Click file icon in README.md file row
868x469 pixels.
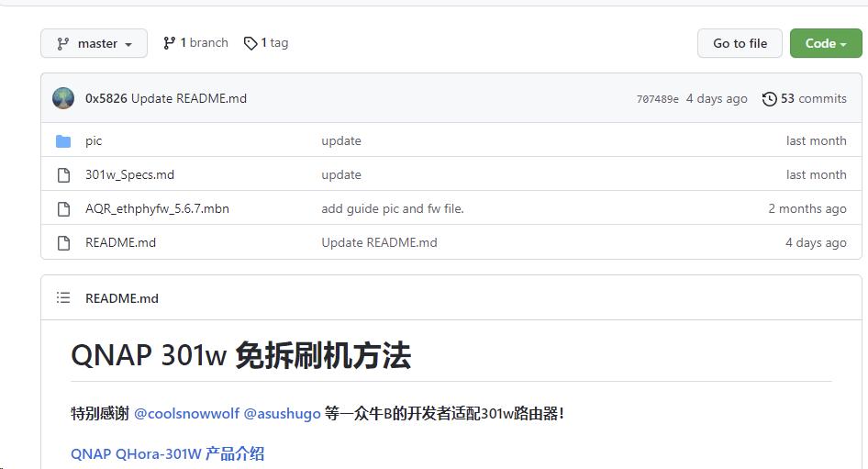tap(63, 242)
